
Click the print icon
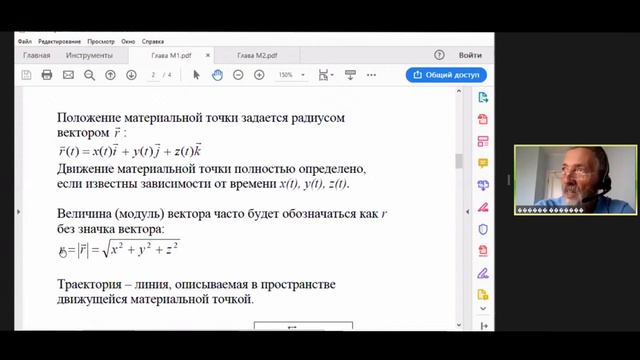tap(47, 75)
